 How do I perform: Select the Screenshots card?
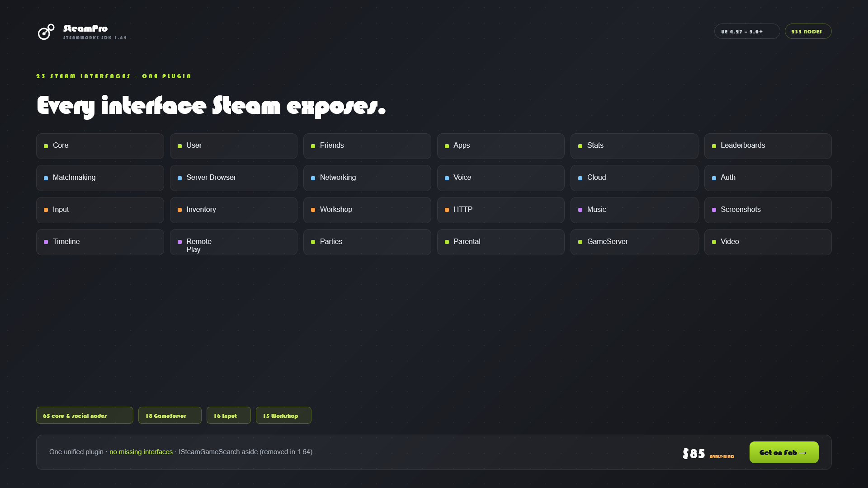pos(768,210)
